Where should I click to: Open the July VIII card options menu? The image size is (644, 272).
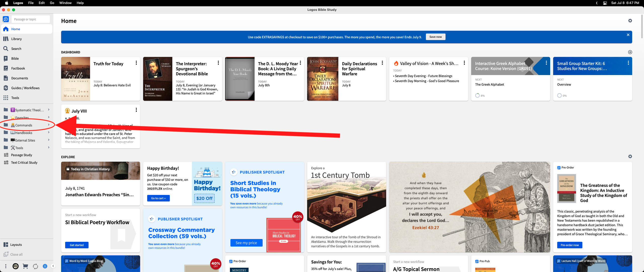tap(136, 110)
